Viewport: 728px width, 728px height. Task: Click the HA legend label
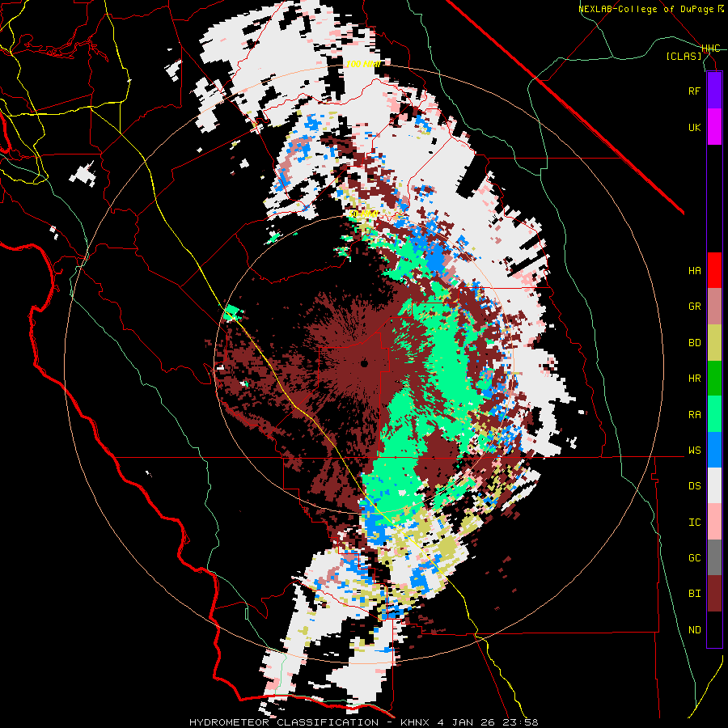click(694, 270)
